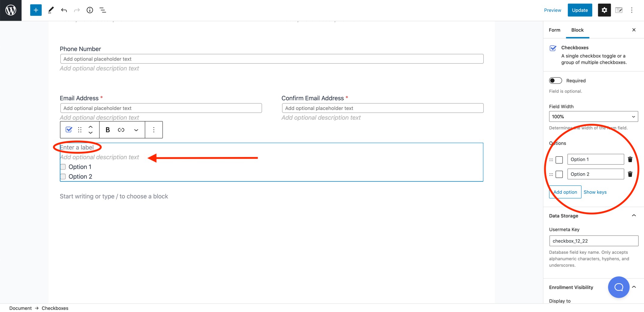Open the form editor sidebar icon

tap(619, 10)
